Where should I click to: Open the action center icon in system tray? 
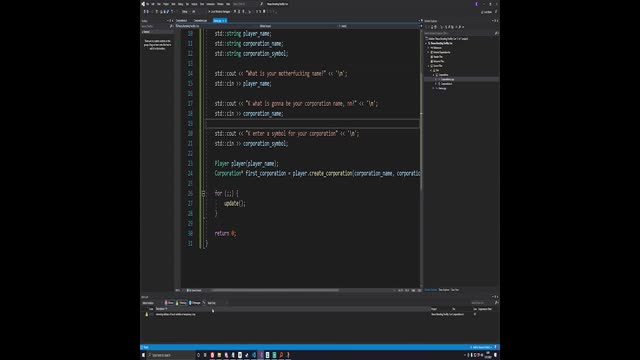pos(496,355)
